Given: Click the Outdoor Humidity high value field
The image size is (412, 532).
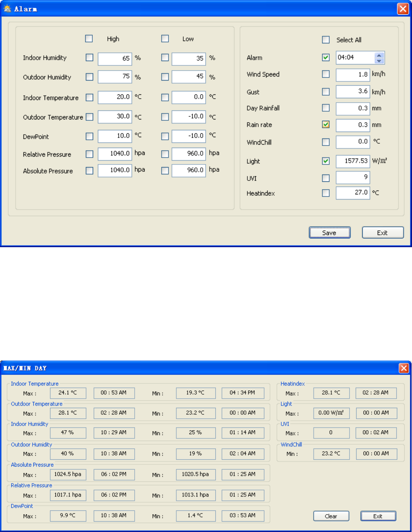Looking at the screenshot, I should [115, 77].
